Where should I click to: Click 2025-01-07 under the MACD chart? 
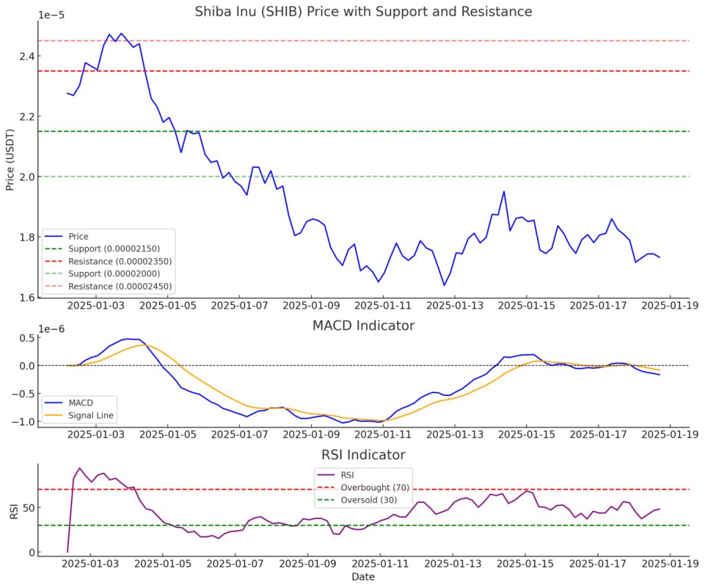240,434
